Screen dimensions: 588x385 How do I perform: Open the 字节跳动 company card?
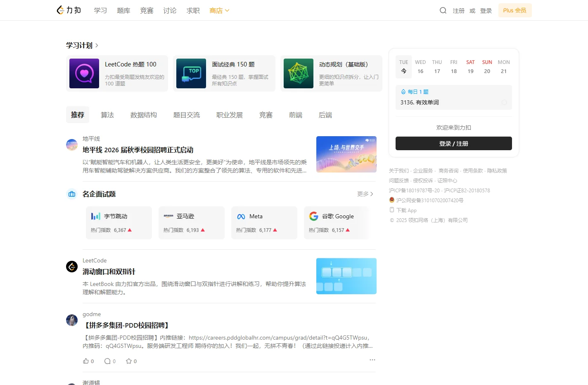119,223
